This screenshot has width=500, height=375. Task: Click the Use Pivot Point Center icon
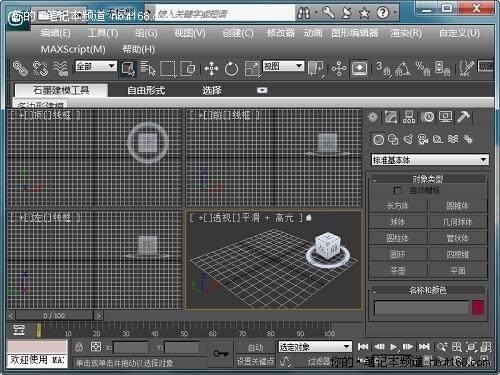click(x=315, y=68)
